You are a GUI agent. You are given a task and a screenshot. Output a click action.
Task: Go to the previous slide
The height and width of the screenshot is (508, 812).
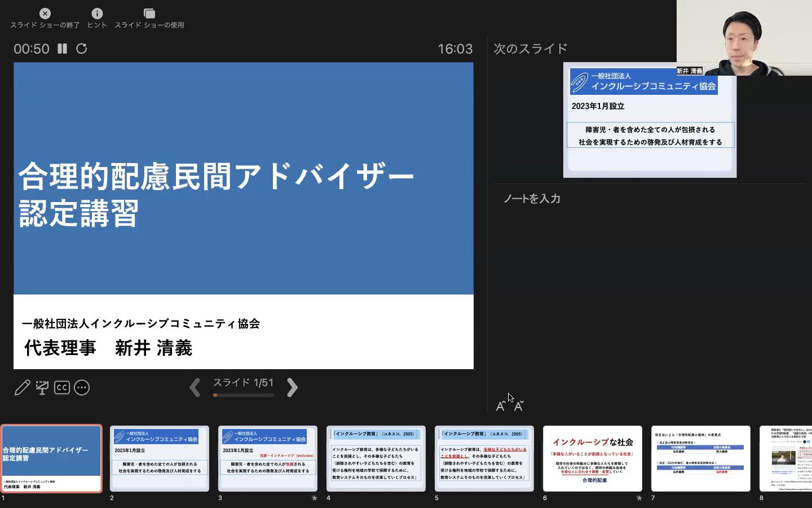pyautogui.click(x=195, y=388)
